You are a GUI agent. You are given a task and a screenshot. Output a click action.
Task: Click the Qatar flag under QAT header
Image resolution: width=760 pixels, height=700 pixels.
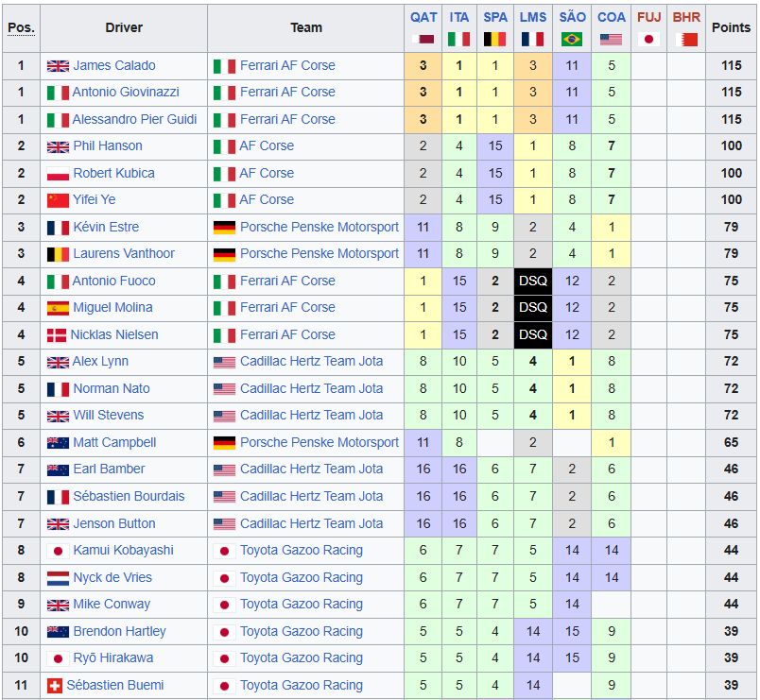423,40
